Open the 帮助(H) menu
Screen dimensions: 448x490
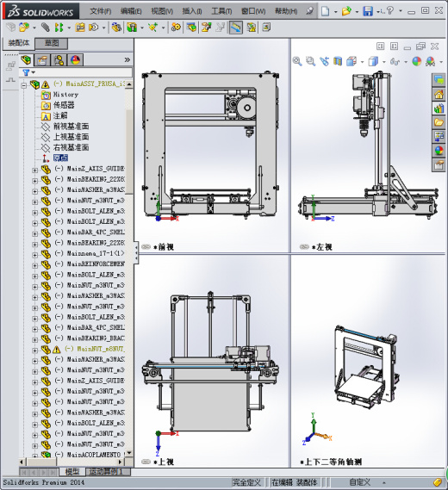pos(286,11)
